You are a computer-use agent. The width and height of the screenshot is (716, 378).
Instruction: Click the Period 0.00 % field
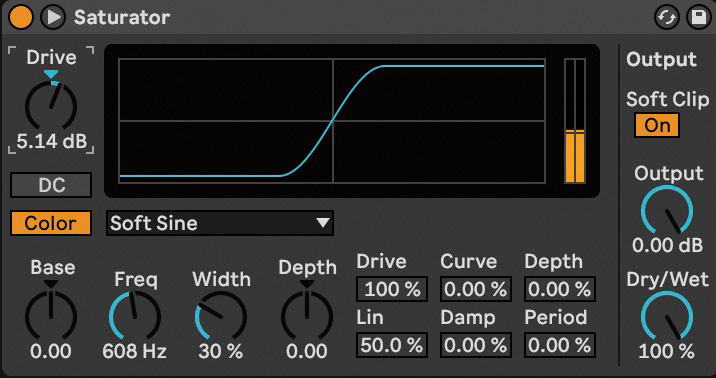pos(560,345)
